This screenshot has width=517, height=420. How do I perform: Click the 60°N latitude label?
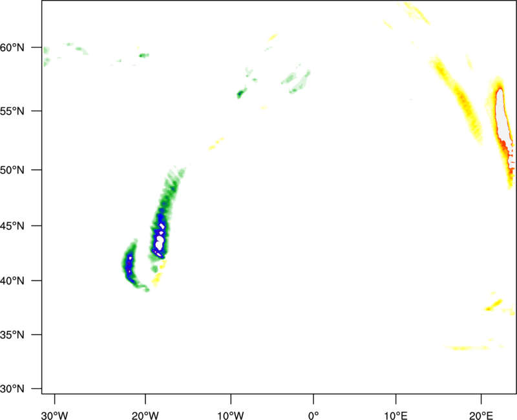tap(12, 48)
